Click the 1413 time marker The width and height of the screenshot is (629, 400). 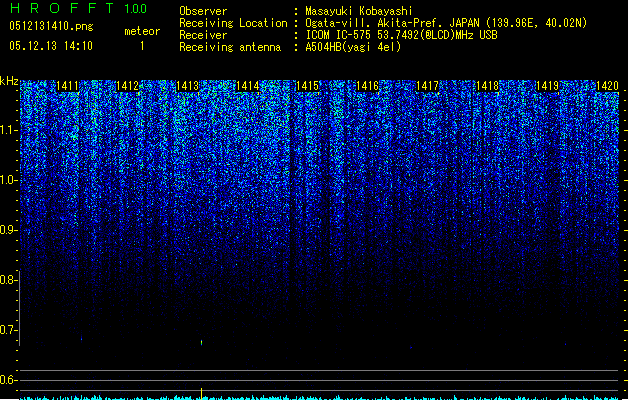[187, 86]
